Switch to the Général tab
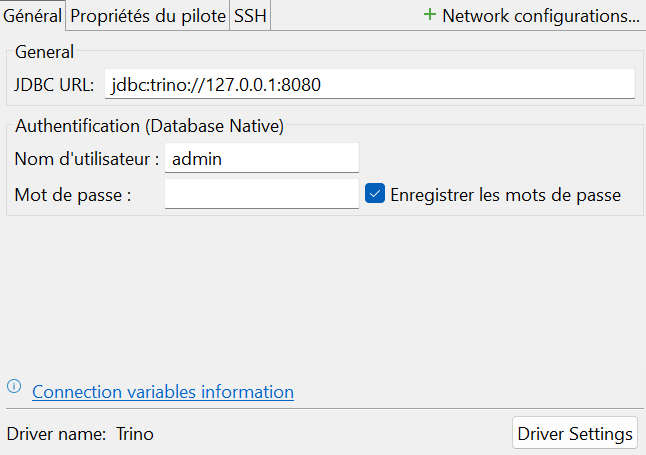 33,16
